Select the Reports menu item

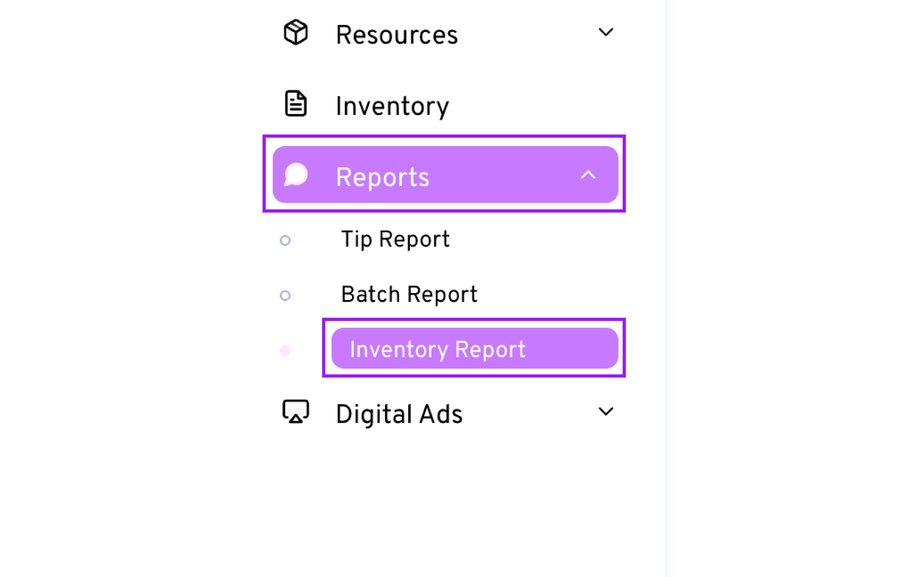[x=383, y=177]
